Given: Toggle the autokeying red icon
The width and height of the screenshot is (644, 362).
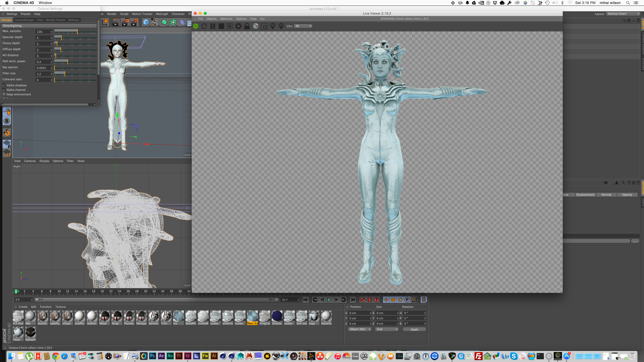Looking at the screenshot, I should [x=370, y=300].
